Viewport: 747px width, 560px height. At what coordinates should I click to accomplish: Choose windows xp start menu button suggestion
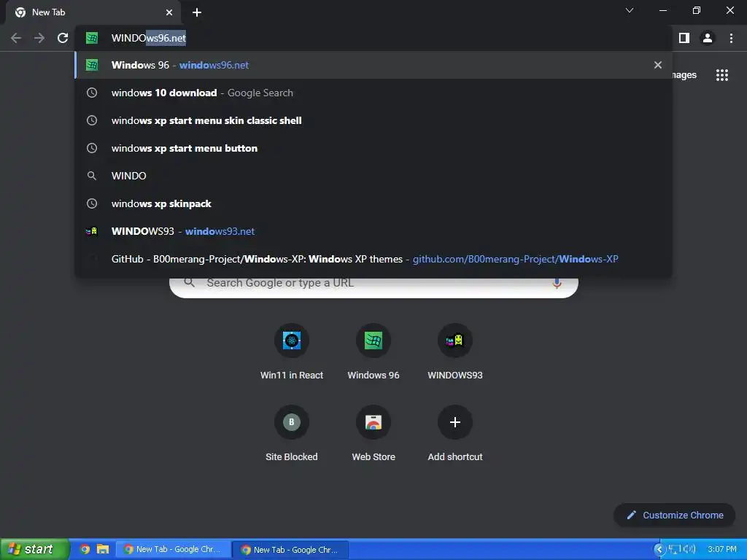pyautogui.click(x=373, y=148)
